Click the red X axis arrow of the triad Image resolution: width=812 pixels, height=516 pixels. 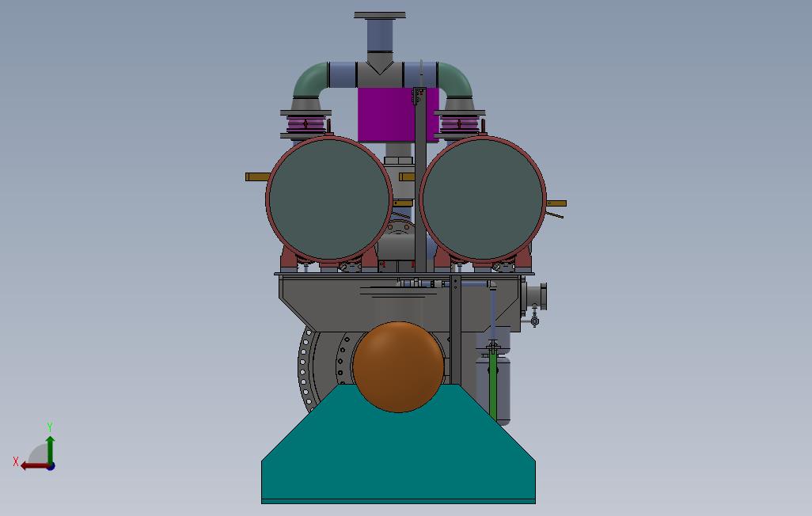(x=34, y=466)
